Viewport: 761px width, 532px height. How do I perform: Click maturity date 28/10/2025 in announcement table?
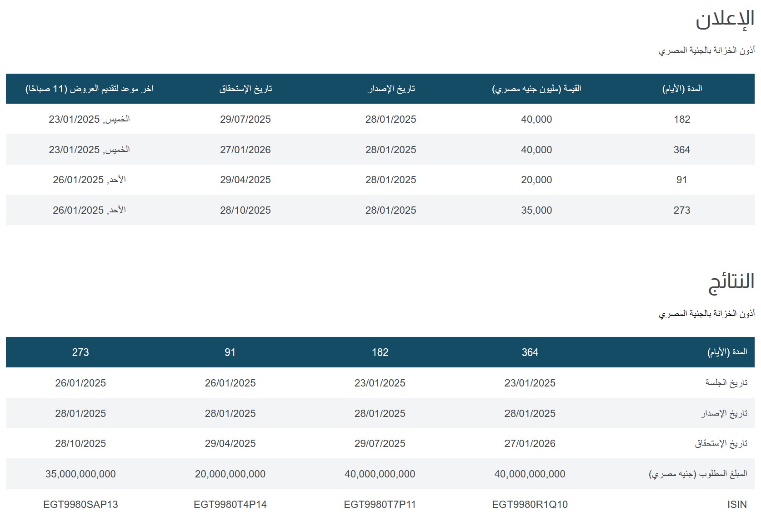click(x=245, y=210)
